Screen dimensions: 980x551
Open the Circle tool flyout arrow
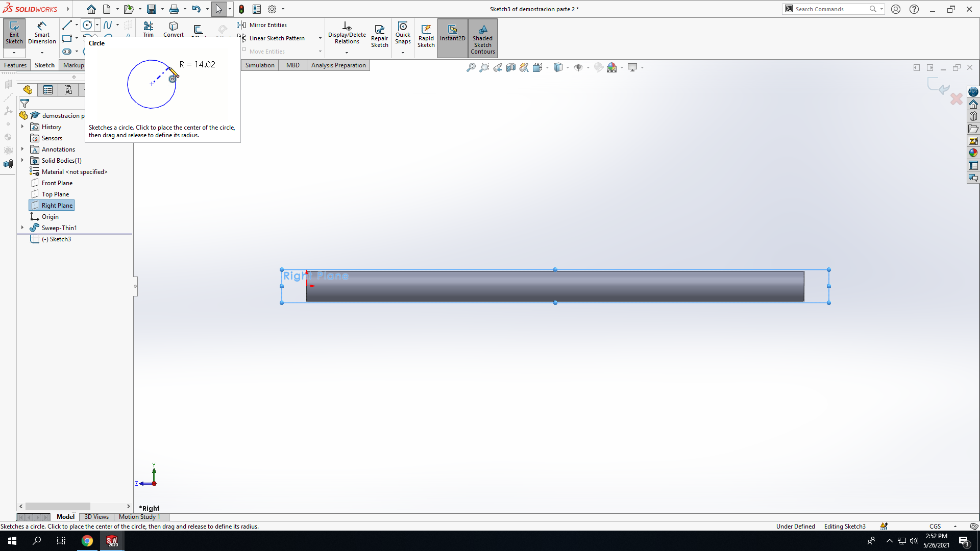coord(97,24)
